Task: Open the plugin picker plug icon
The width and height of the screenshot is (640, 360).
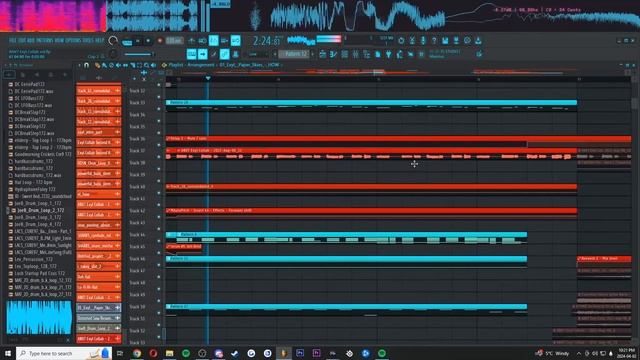Action: [x=389, y=54]
